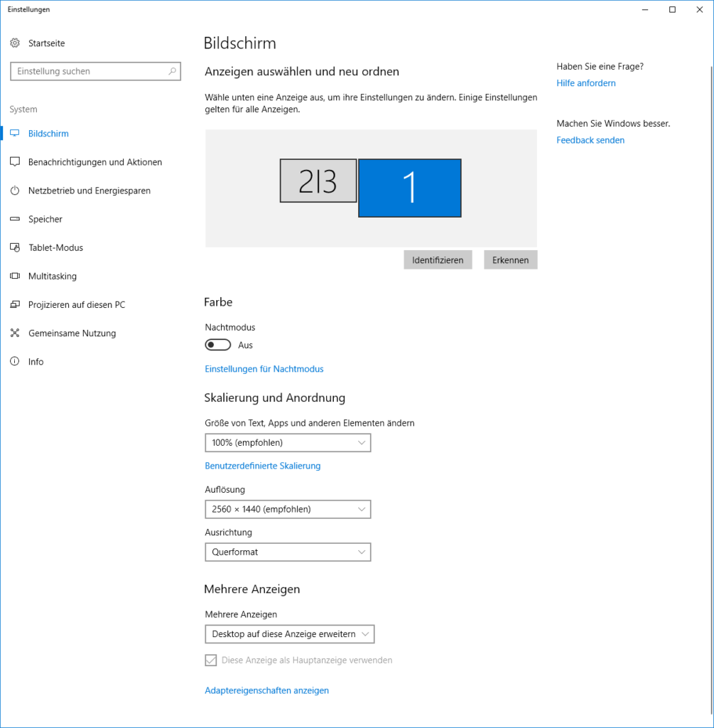Open Gemeinsame Nutzung from the sidebar
The width and height of the screenshot is (714, 728).
15,333
